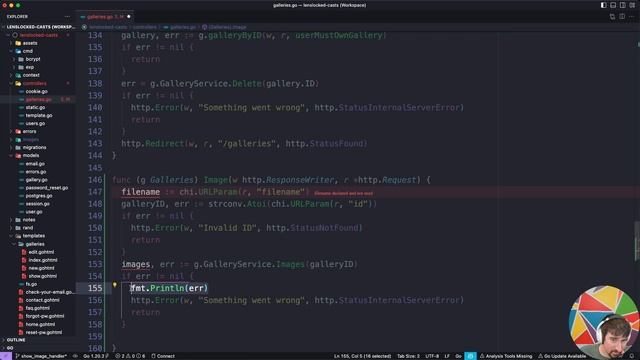640x360 pixels.
Task: Click the Open Changes compare icon above editor
Action: click(x=612, y=17)
